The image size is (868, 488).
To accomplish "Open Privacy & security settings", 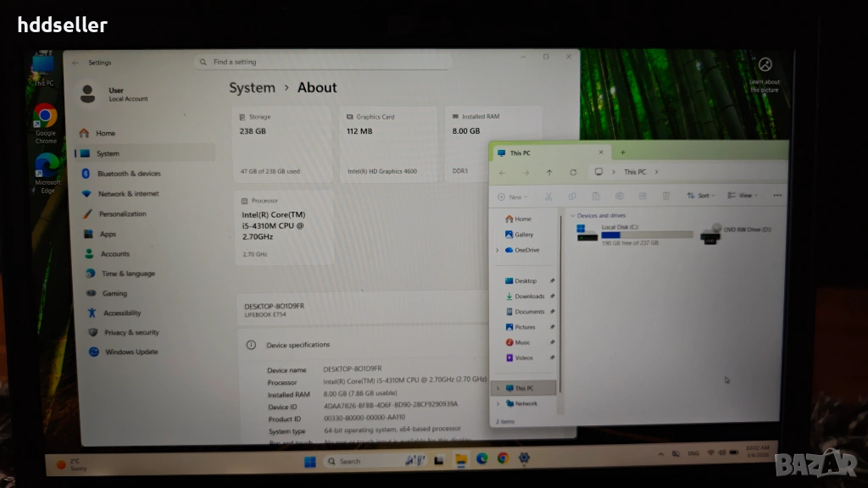I will [x=131, y=332].
